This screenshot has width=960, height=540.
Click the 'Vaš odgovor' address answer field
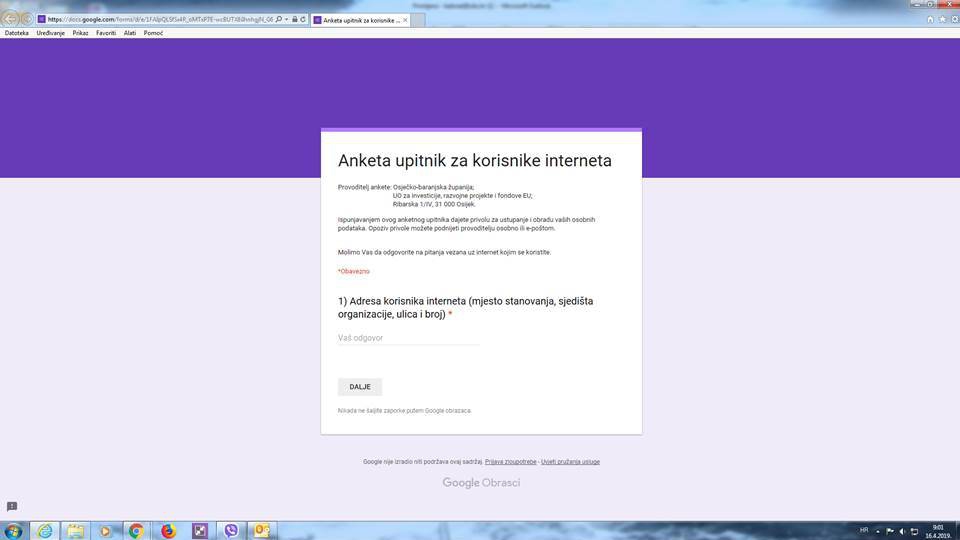coord(408,338)
